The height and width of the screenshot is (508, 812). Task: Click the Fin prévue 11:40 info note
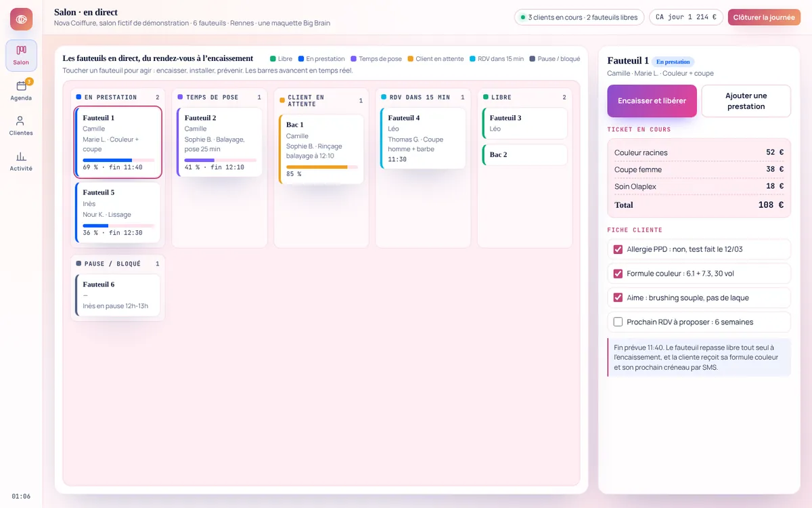pos(699,357)
